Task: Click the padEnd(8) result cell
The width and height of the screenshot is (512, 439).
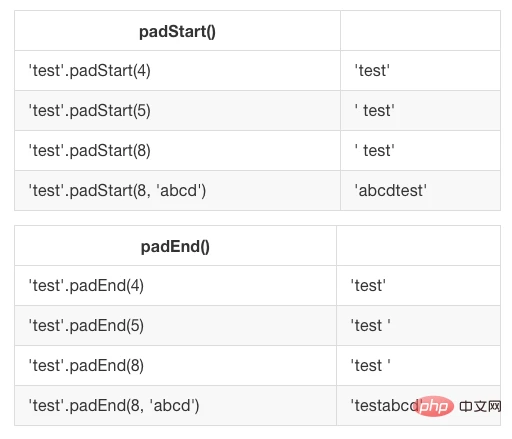Action: click(x=418, y=366)
